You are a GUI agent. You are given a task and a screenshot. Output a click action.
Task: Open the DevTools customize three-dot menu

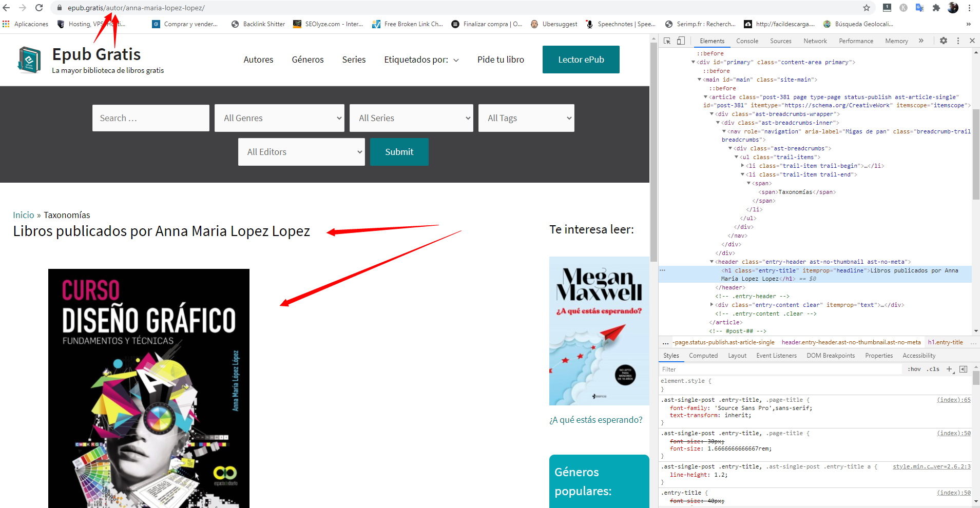958,41
